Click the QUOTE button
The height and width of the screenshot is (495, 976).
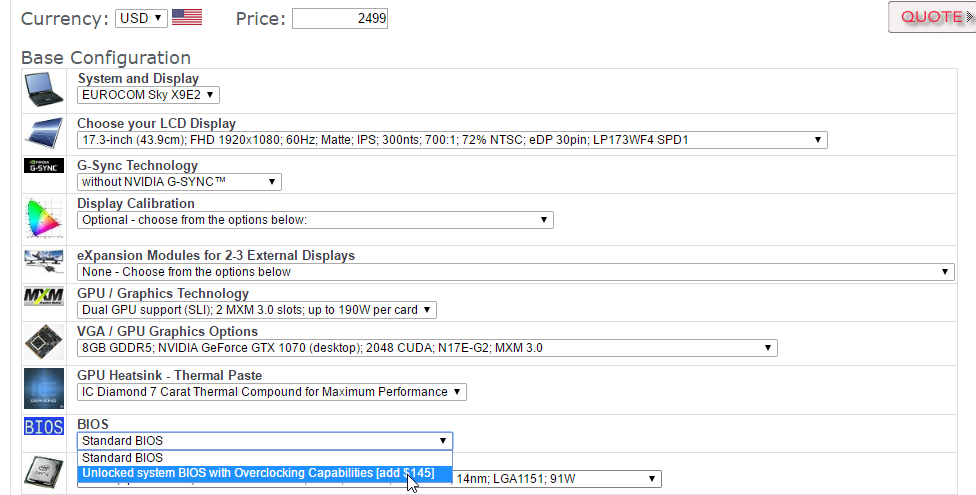point(932,17)
